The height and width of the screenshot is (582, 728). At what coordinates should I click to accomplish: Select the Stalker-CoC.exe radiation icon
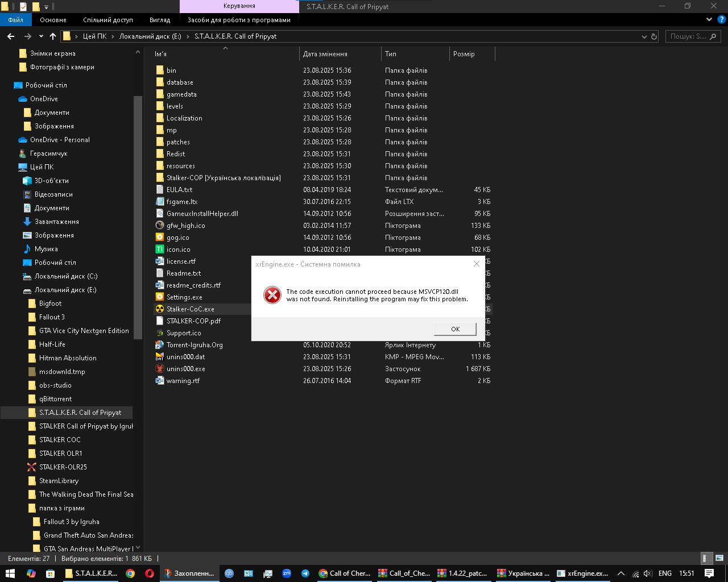(x=160, y=309)
